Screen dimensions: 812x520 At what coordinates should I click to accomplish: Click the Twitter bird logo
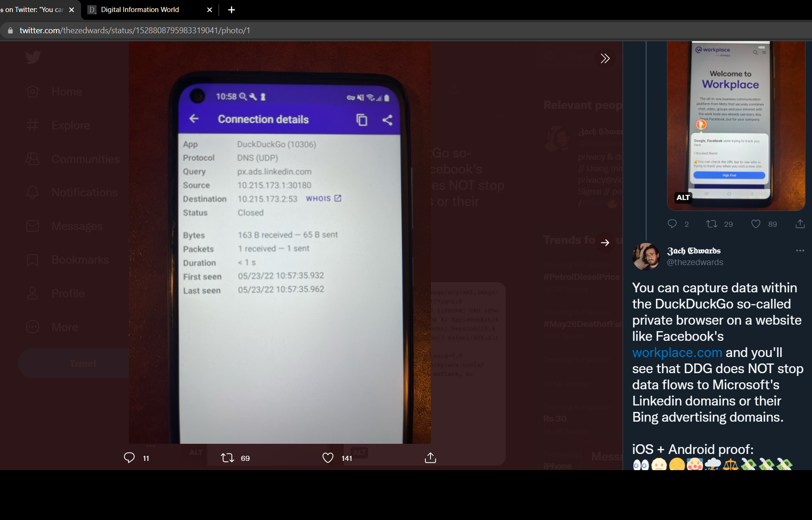point(33,57)
